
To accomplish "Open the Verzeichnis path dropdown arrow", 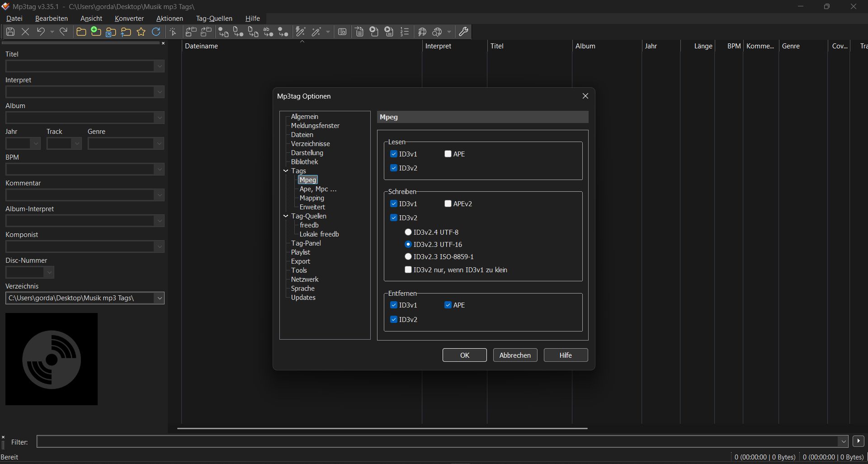I will (x=159, y=298).
